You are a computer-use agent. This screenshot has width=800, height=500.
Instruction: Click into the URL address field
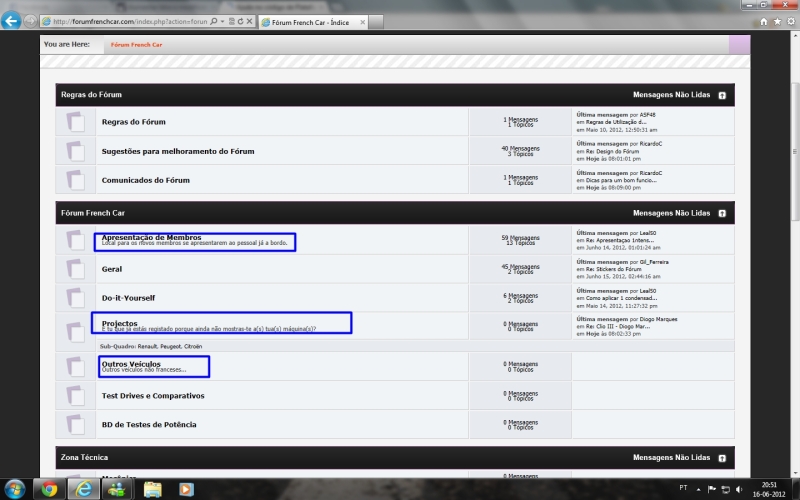point(130,21)
